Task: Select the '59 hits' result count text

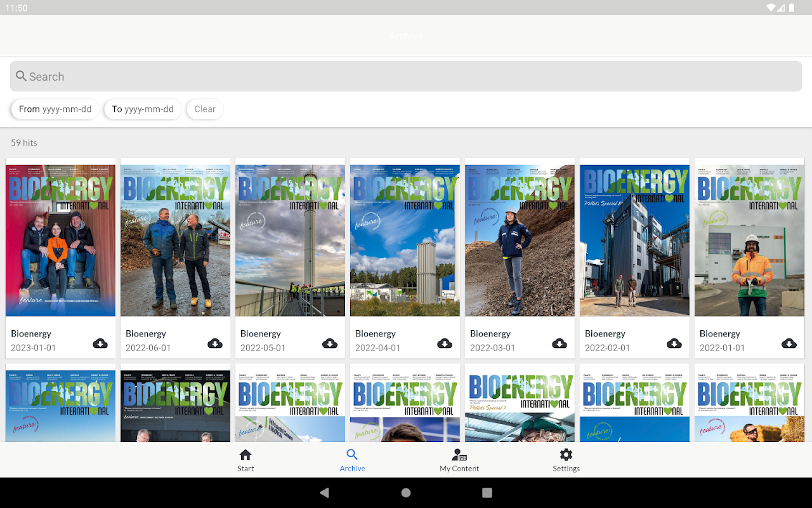Action: tap(24, 143)
